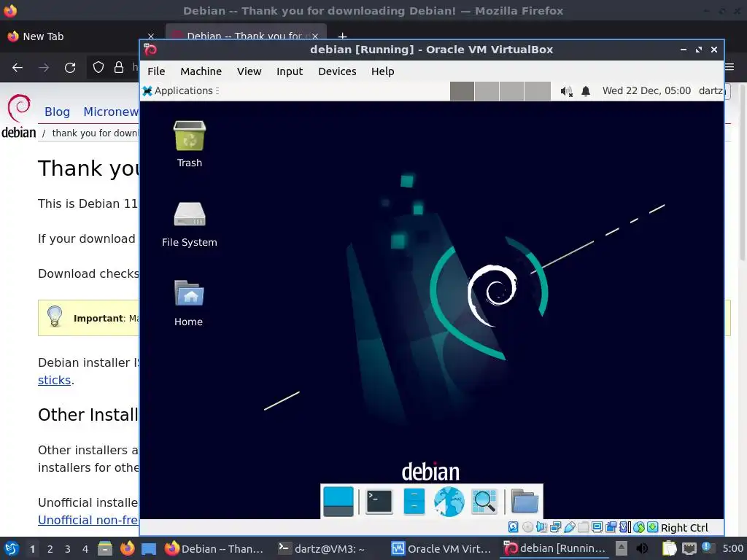Open folder icon at right of dock

(525, 502)
